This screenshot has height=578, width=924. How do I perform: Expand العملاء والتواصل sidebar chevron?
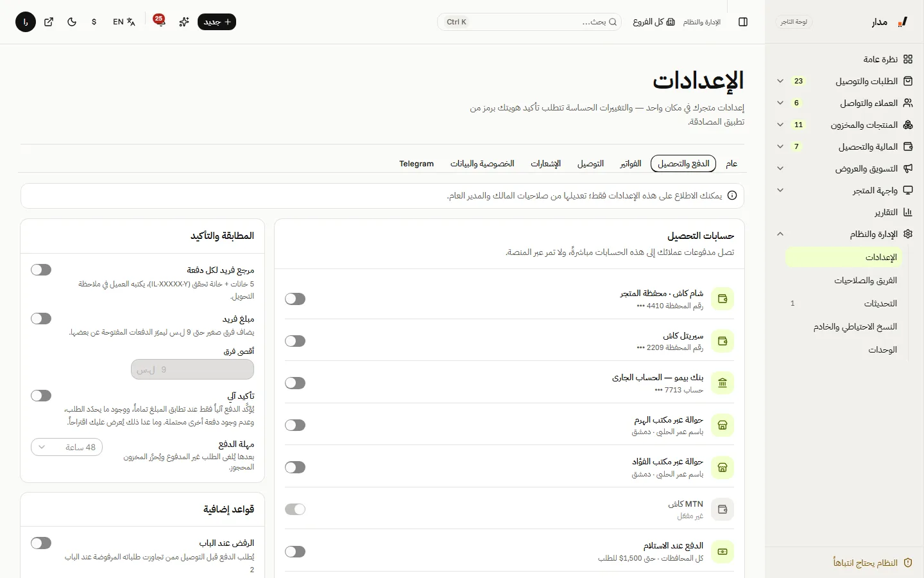780,103
